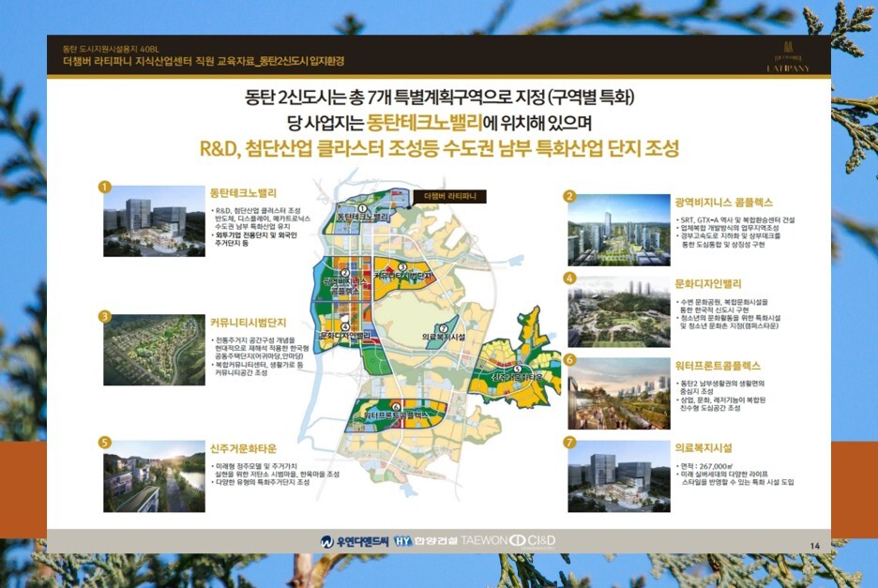Click the 문화디자인밸리 park thumbnail

coord(619,311)
